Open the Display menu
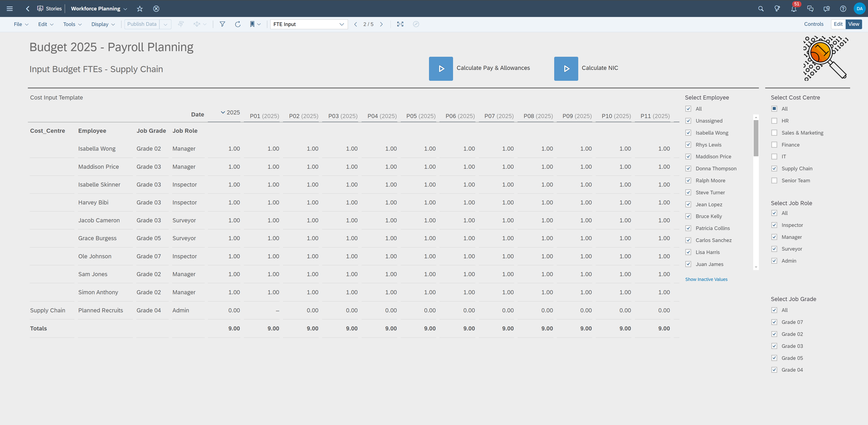This screenshot has width=868, height=425. tap(103, 24)
